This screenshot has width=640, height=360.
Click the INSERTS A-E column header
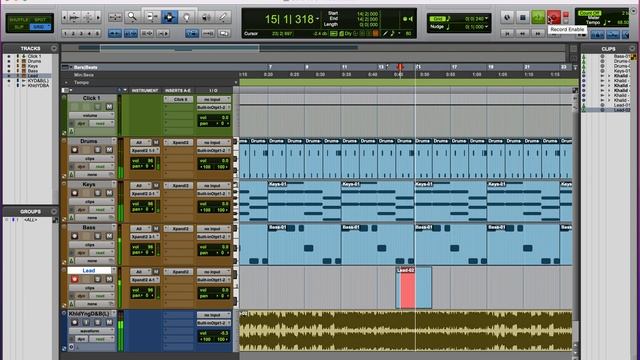pos(178,90)
